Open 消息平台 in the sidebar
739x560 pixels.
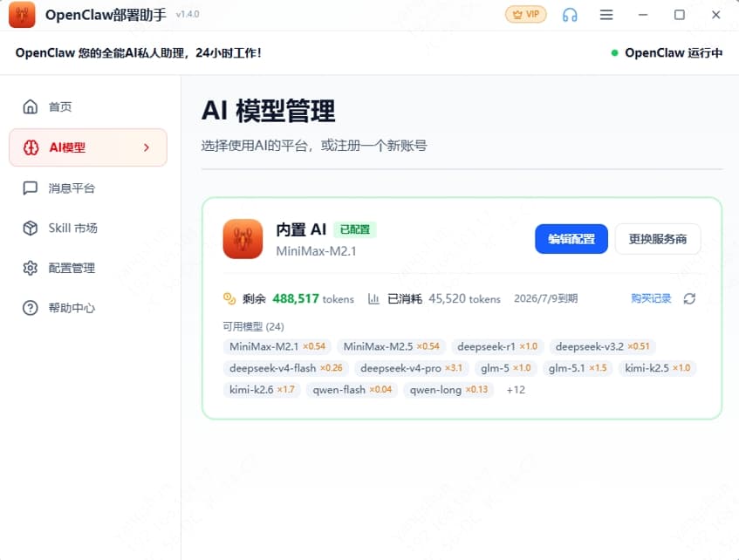(88, 188)
